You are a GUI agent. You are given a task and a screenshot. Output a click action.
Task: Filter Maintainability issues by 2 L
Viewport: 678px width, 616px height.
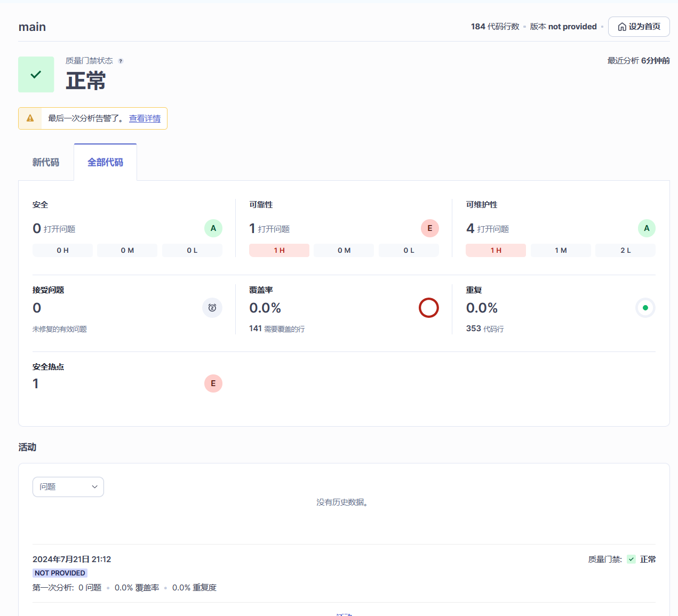point(625,250)
